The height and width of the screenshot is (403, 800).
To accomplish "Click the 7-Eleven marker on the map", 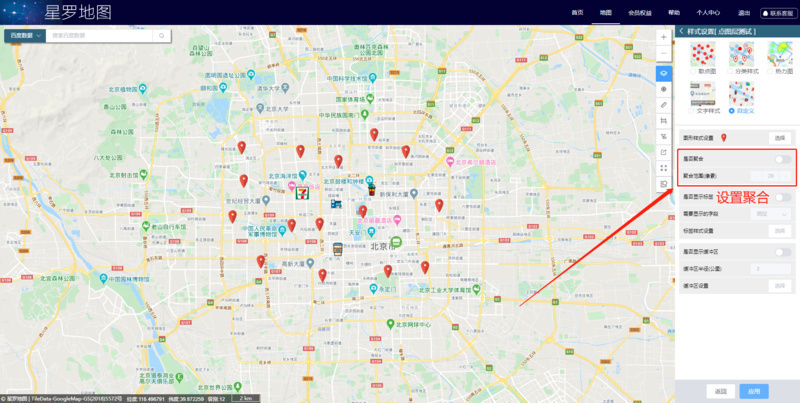I will click(x=303, y=193).
